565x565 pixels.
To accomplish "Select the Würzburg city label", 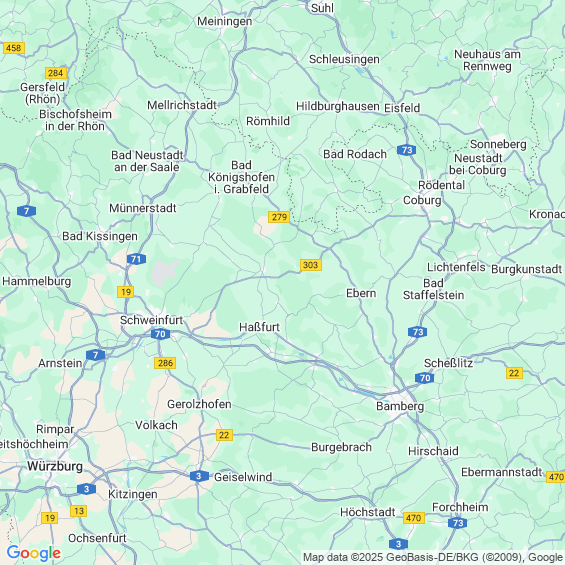I will click(x=55, y=466).
